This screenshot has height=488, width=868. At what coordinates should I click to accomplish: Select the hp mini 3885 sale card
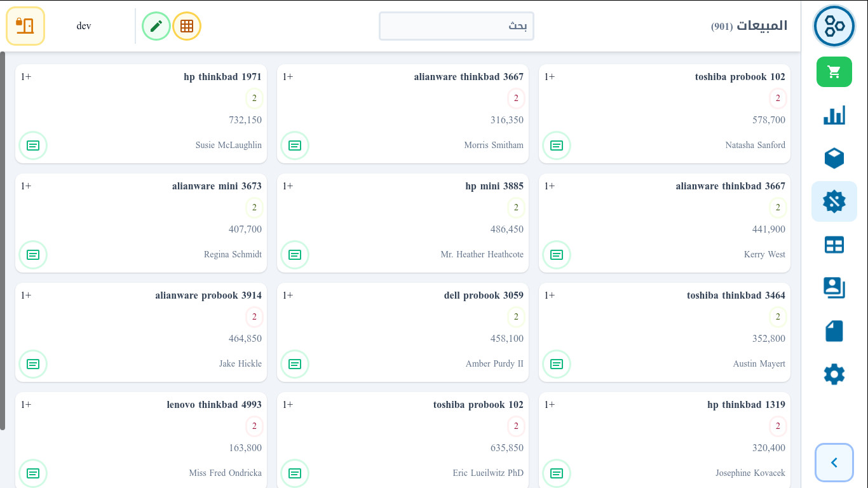pyautogui.click(x=403, y=222)
